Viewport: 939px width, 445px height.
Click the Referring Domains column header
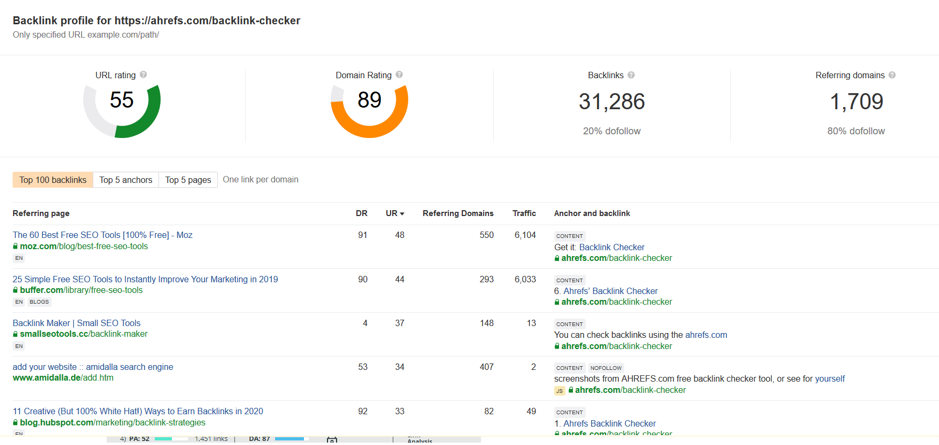point(458,213)
